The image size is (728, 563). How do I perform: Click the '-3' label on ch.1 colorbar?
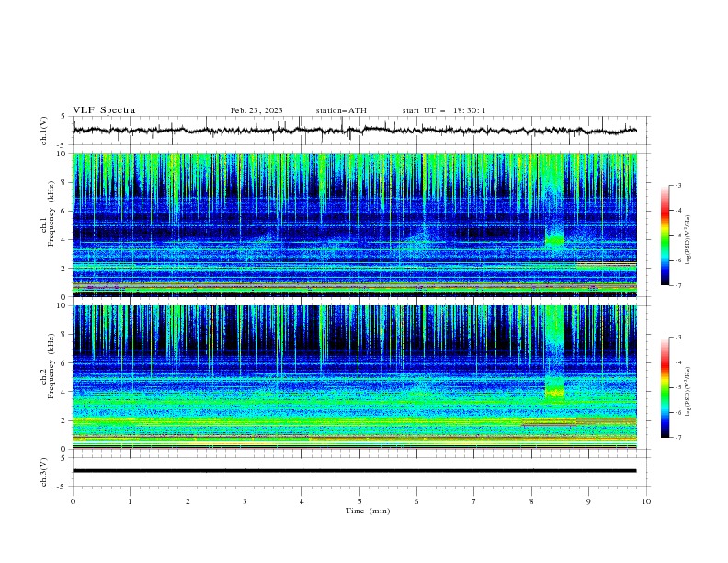[677, 185]
